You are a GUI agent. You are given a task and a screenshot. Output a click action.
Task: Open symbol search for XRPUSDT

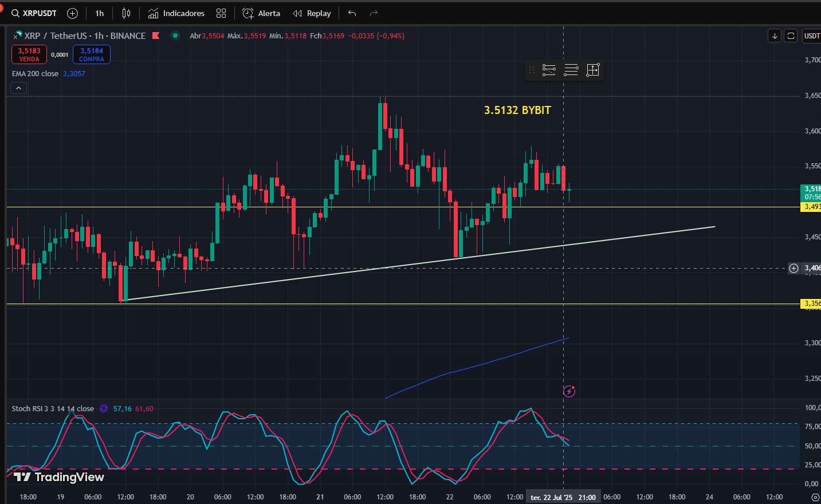34,13
